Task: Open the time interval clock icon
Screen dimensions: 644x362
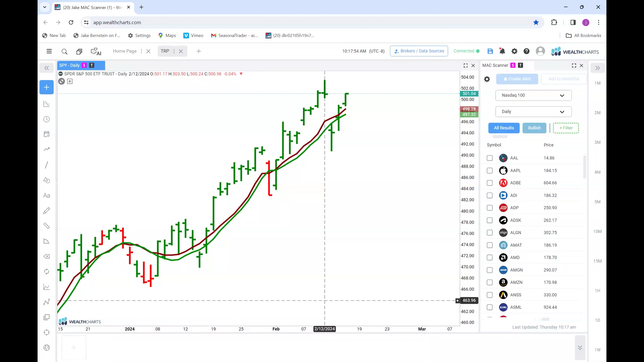Action: coord(47,119)
